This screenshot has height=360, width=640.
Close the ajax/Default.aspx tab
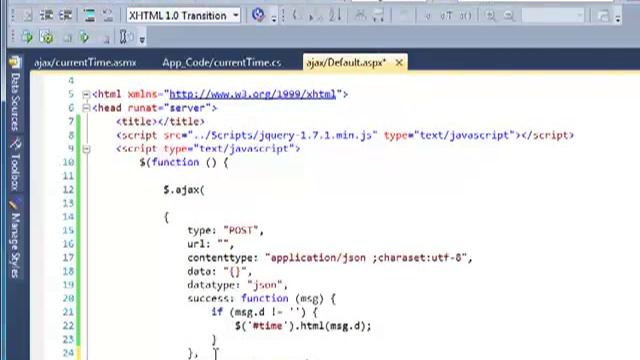399,62
